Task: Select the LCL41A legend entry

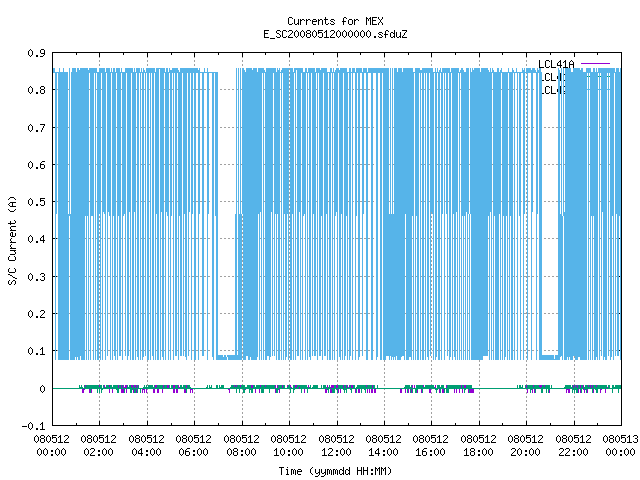Action: click(x=556, y=64)
